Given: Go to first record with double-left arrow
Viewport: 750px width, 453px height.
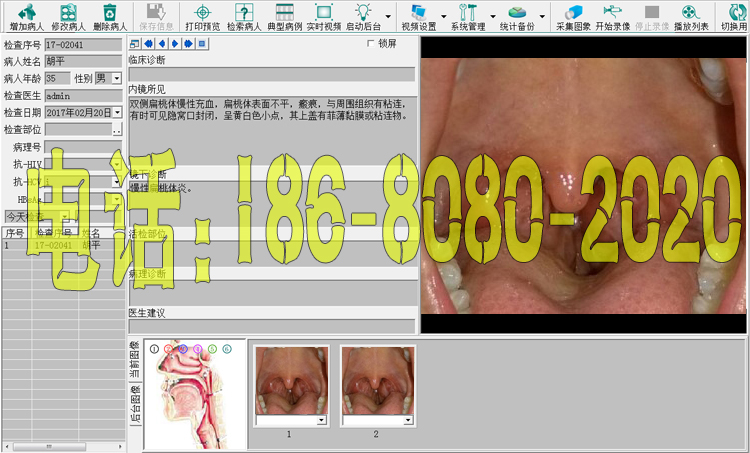Looking at the screenshot, I should click(x=148, y=44).
